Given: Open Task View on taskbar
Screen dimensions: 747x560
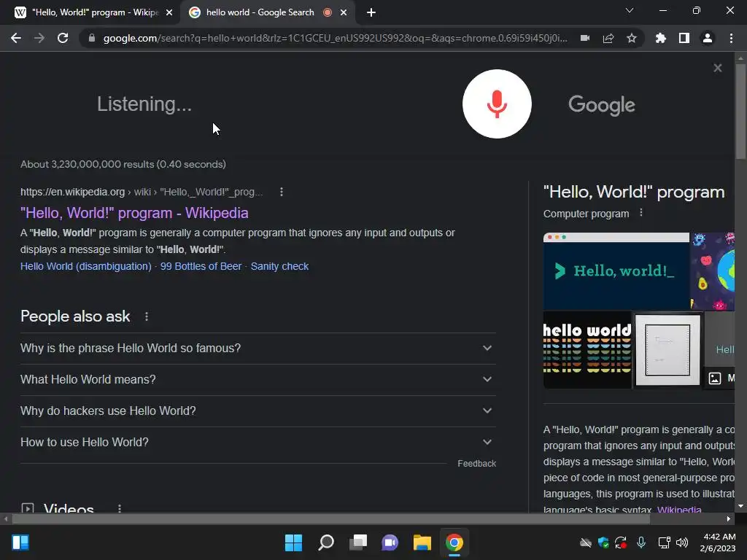Looking at the screenshot, I should tap(358, 542).
